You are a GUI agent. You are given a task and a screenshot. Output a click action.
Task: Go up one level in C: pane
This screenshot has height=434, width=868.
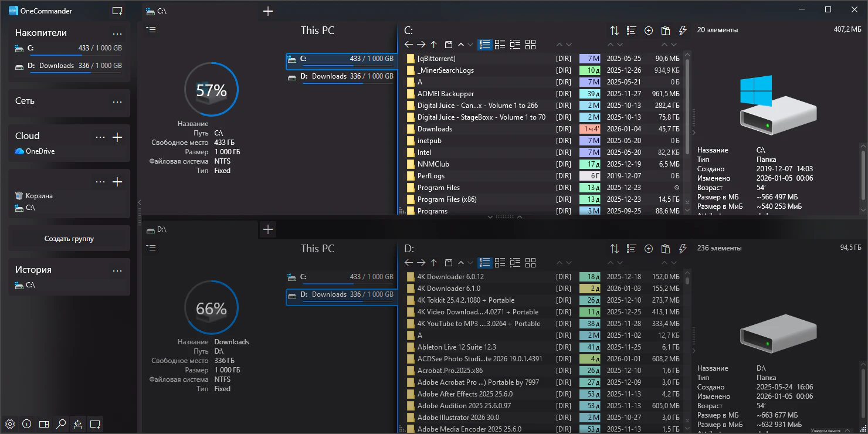point(434,45)
